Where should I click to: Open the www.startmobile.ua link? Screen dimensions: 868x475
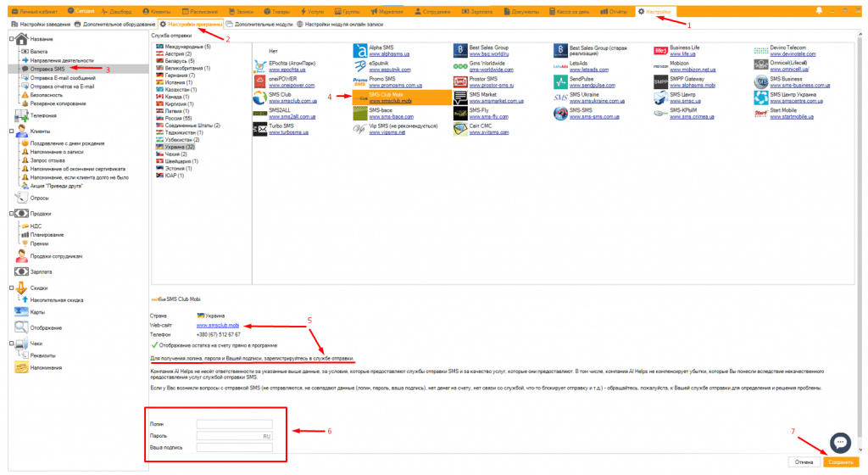(792, 117)
